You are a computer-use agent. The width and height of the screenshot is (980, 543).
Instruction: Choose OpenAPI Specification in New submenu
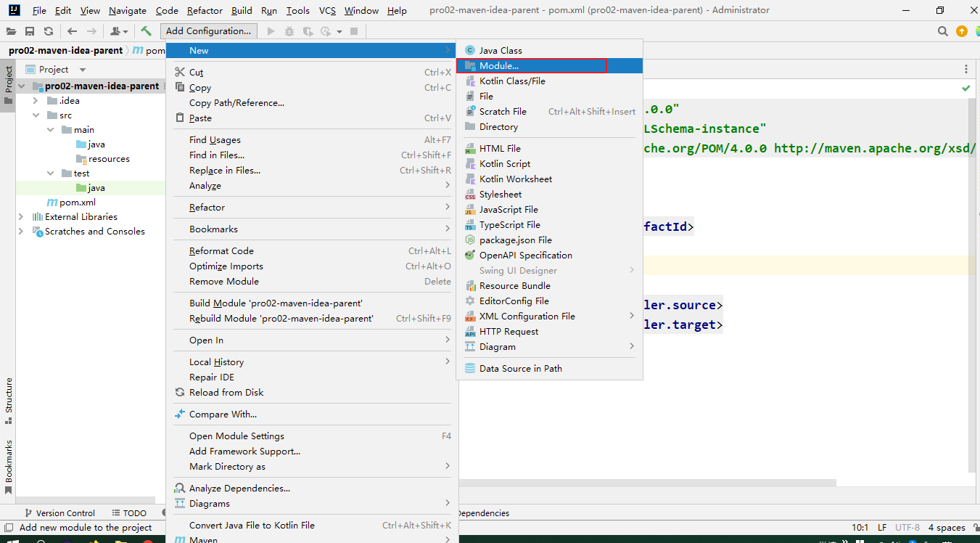coord(549,255)
